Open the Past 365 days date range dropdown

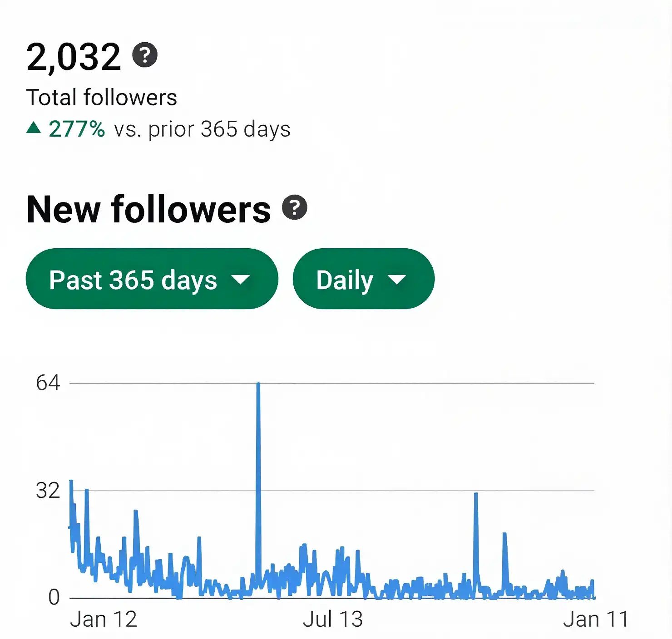point(152,280)
